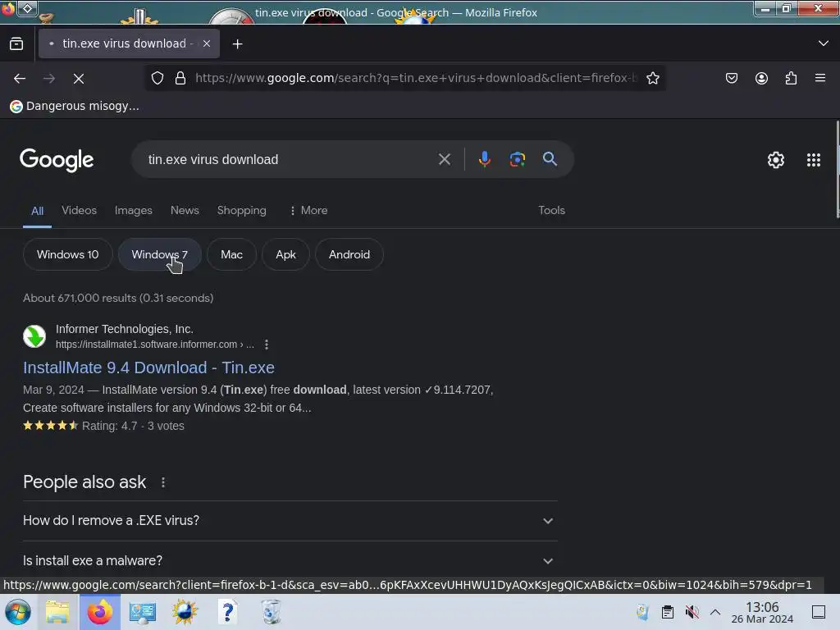Filter results by Windows 10 chip
This screenshot has height=630, width=840.
(67, 254)
